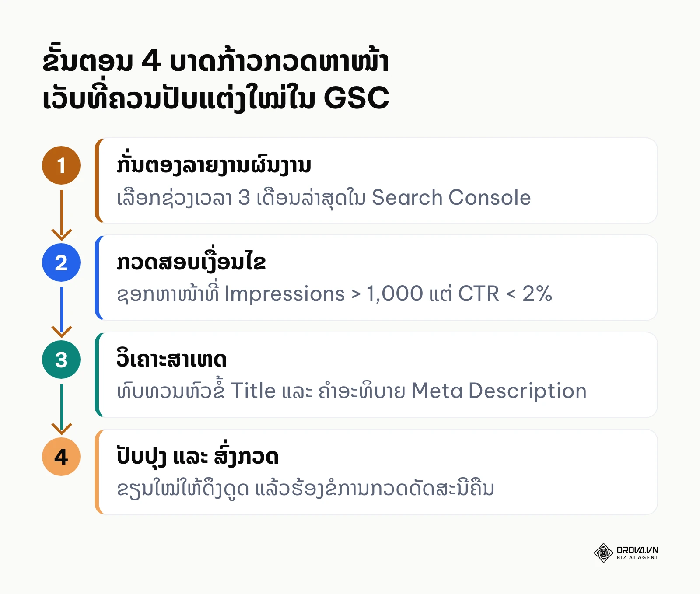Click the bold heading of step 3 card
This screenshot has width=700, height=594.
click(x=171, y=359)
